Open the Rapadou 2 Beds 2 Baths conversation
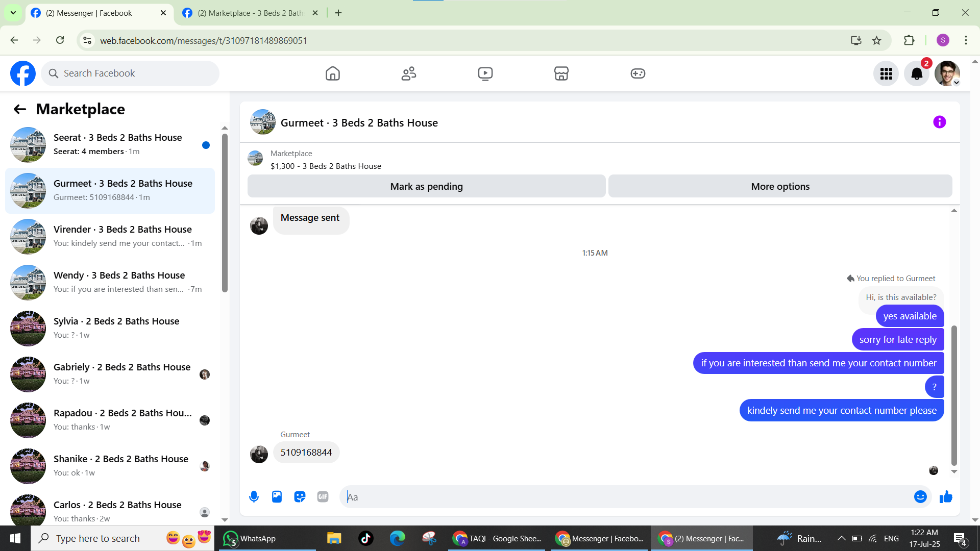Screen dimensions: 980x551 [110, 420]
